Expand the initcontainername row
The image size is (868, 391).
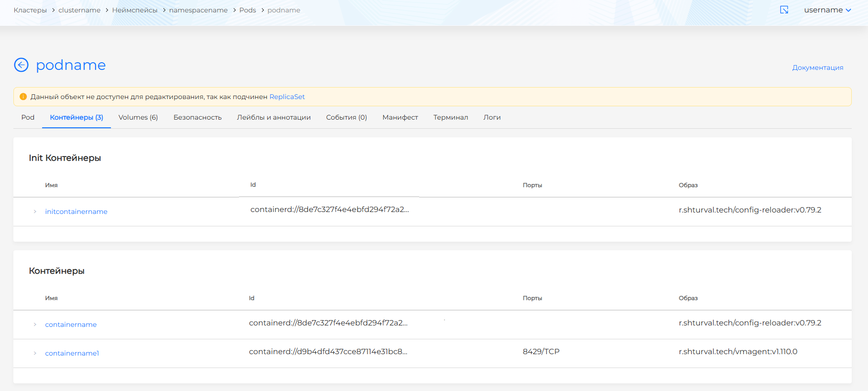(x=35, y=212)
